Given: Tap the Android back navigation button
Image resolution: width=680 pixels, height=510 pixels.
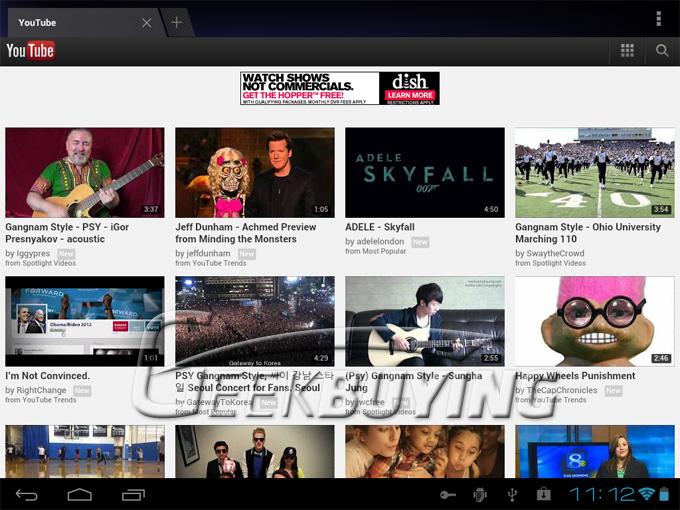Looking at the screenshot, I should 26,494.
